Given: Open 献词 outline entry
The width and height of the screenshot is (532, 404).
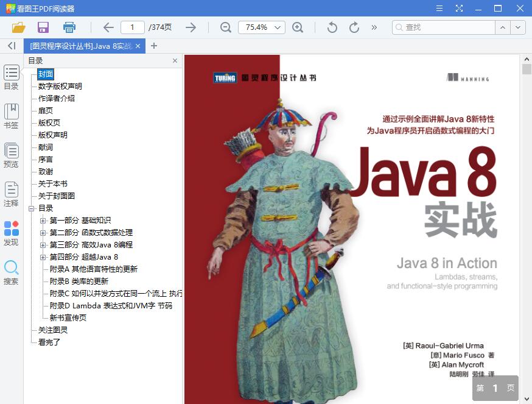Looking at the screenshot, I should [x=46, y=147].
